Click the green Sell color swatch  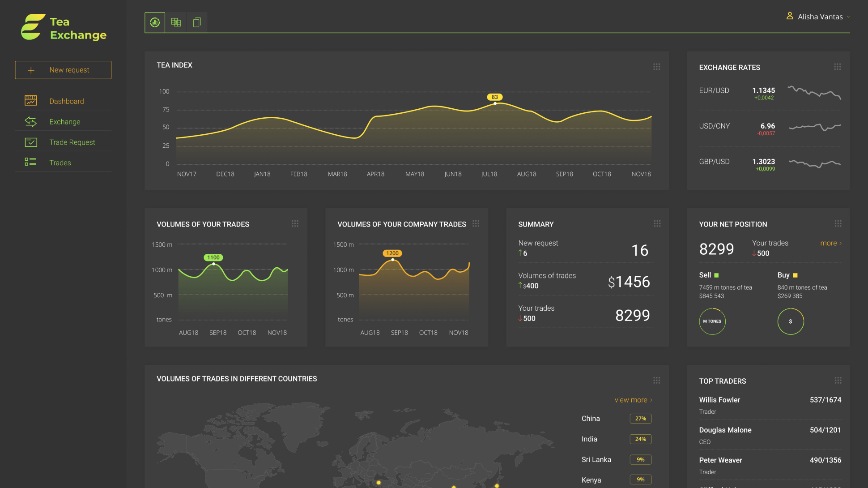[x=716, y=275]
